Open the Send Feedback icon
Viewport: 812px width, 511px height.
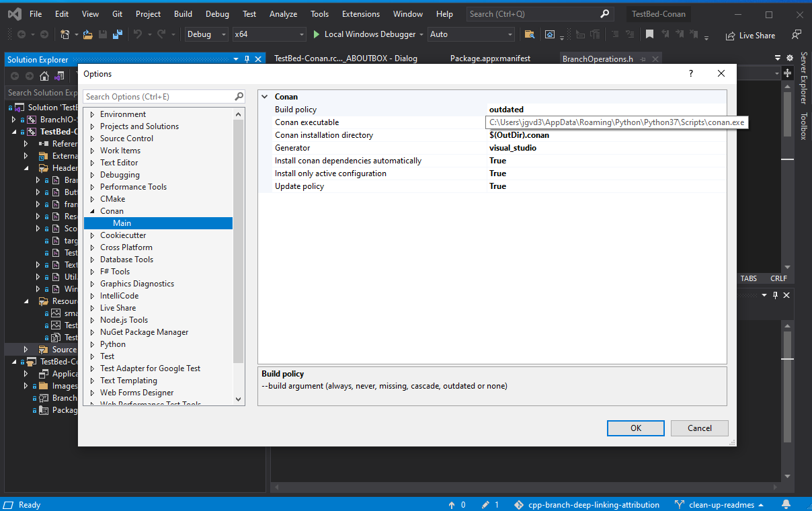[x=797, y=34]
